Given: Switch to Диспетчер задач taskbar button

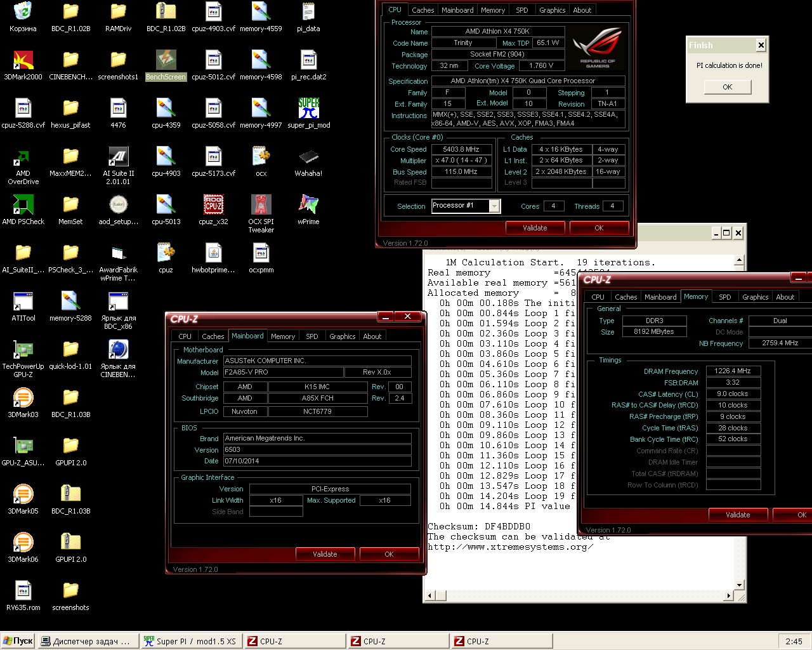Looking at the screenshot, I should 88,641.
